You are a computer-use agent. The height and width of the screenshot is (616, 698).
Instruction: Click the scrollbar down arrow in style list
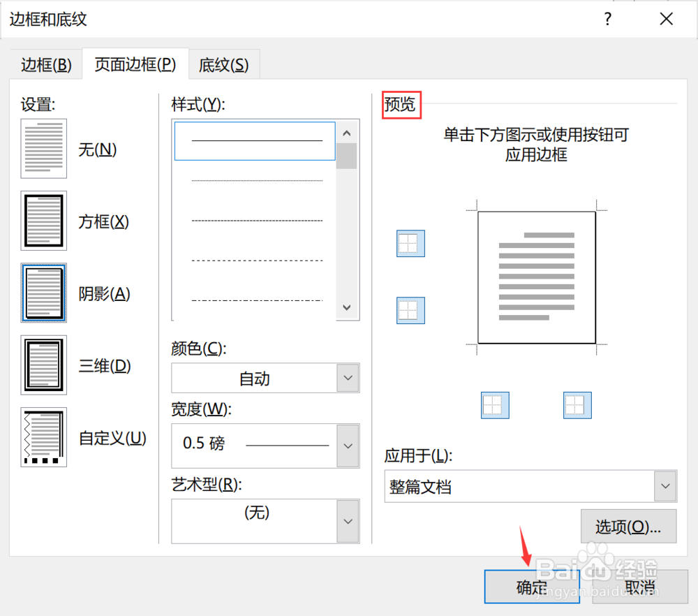pyautogui.click(x=346, y=307)
